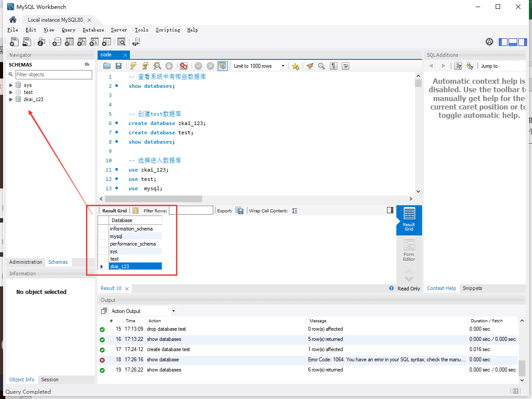
Task: Toggle the result grid side panel
Action: [x=390, y=210]
